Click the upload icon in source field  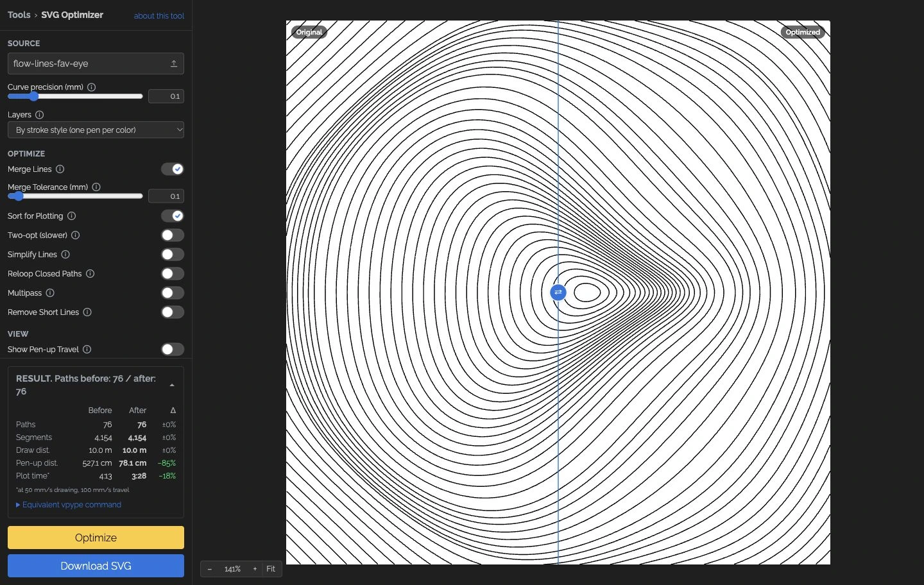click(173, 64)
